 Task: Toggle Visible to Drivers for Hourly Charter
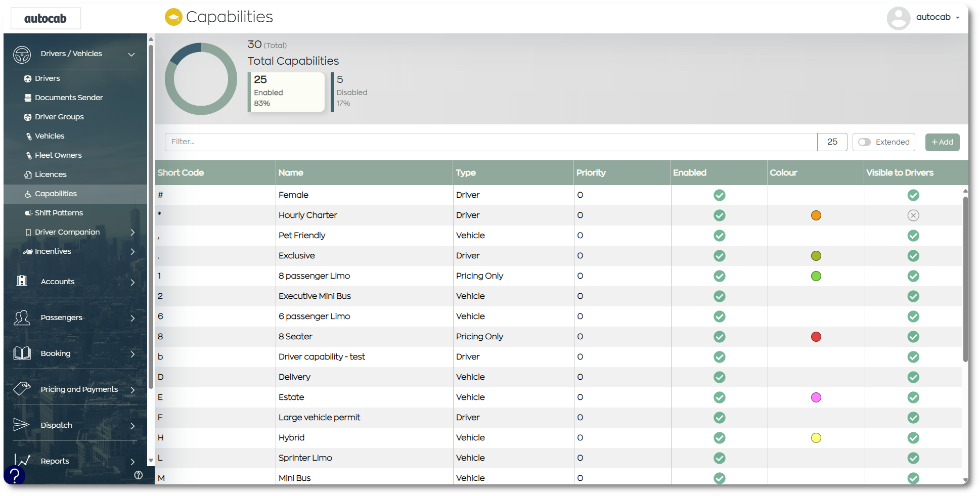click(913, 215)
